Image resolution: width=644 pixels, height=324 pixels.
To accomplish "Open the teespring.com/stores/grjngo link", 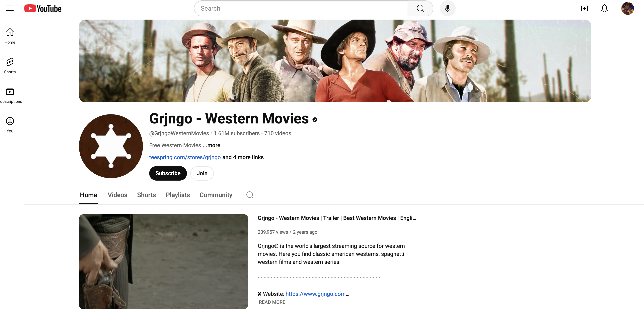I will coord(185,157).
